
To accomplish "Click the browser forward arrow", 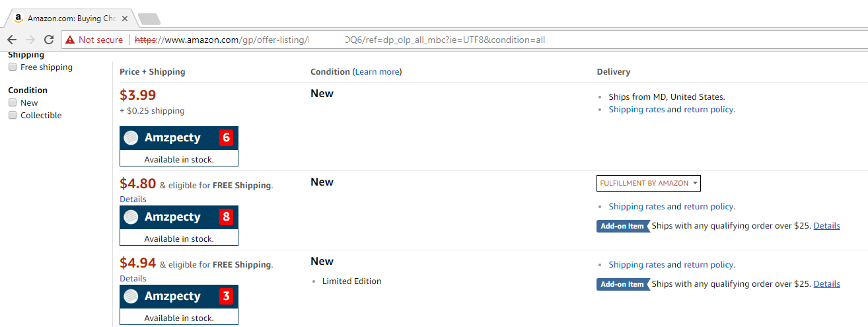I will (x=30, y=40).
